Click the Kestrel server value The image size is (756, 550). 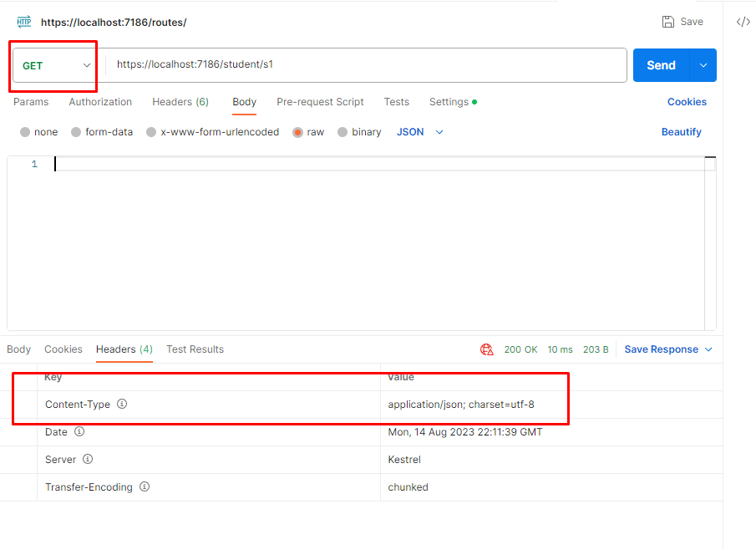point(404,459)
